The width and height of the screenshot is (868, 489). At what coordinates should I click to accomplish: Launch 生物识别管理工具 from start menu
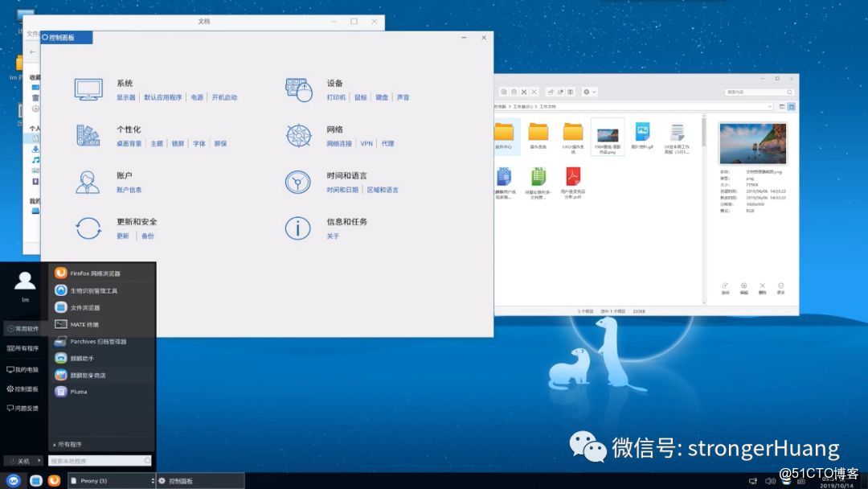(x=102, y=290)
